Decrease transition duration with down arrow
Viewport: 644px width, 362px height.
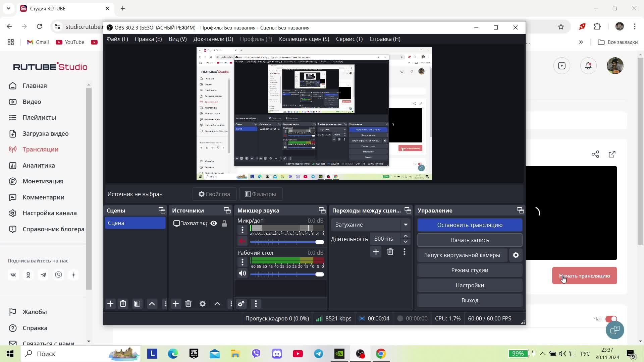coord(406,242)
